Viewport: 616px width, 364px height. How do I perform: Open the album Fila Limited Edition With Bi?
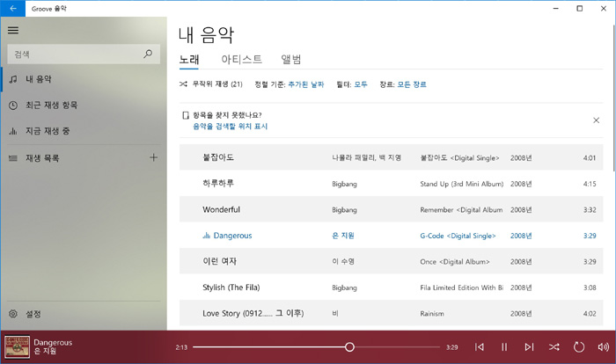462,288
